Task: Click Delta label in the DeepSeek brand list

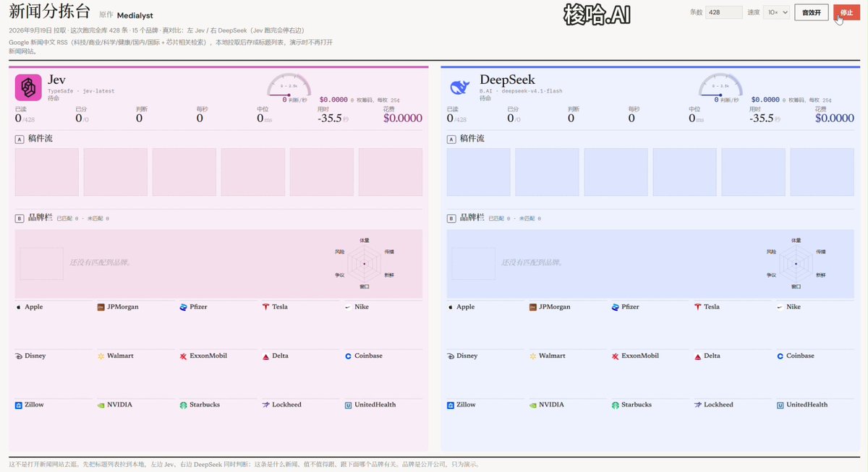Action: tap(712, 356)
